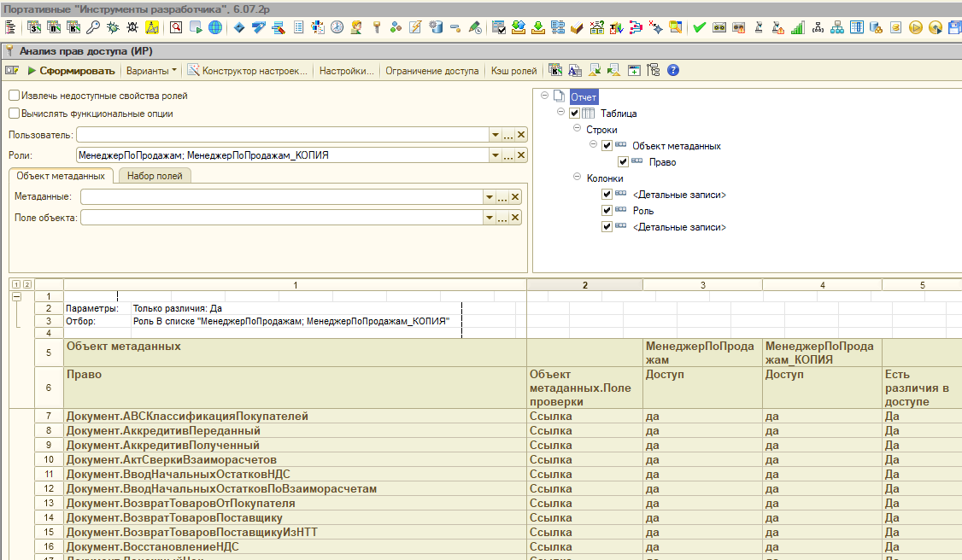The width and height of the screenshot is (962, 560).
Task: Click the green signal bars toolbar icon
Action: coord(797,27)
